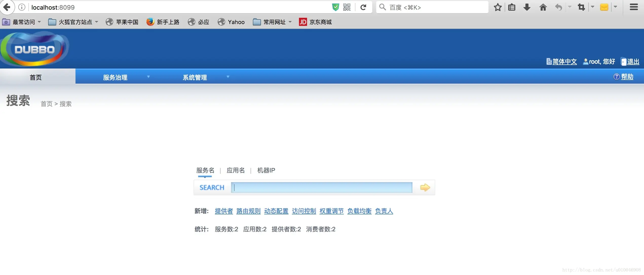
Task: Click the 退出 logout icon
Action: (x=623, y=61)
